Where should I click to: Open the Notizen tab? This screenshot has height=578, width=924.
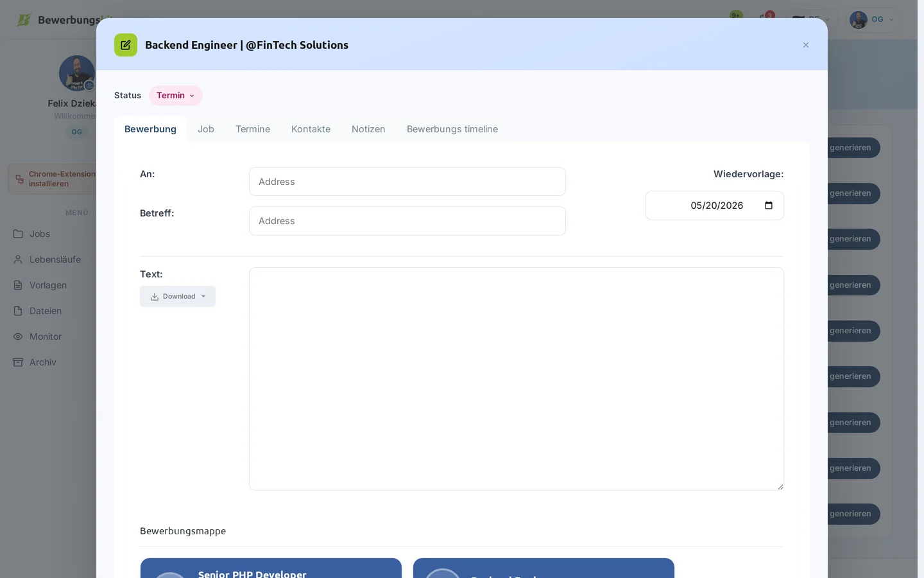coord(368,129)
